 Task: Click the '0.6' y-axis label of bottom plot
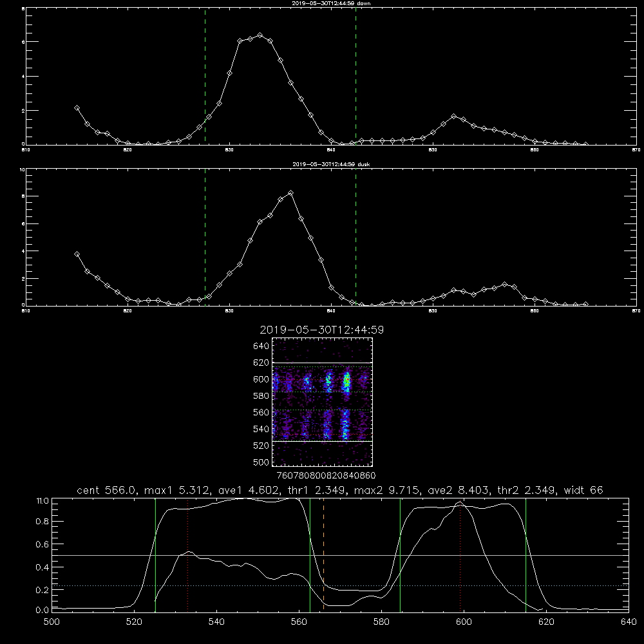(x=43, y=544)
